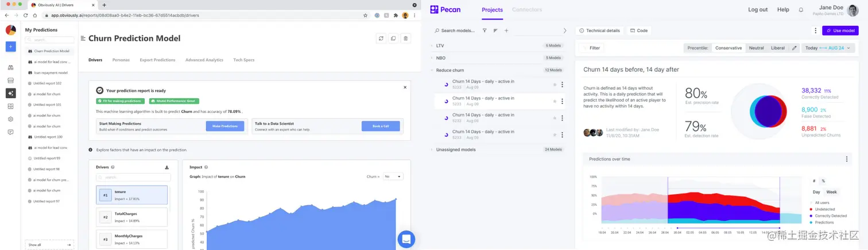Collapse the Reduce churn group

click(x=432, y=70)
